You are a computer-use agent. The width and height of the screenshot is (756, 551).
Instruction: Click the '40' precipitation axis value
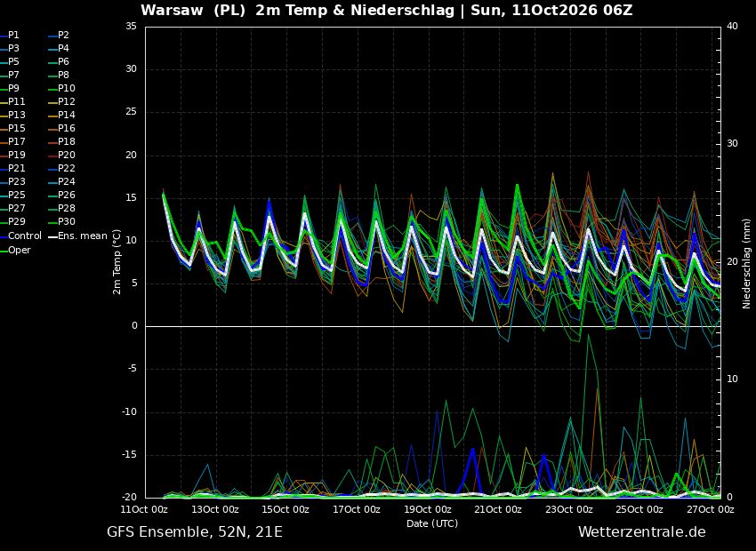click(x=732, y=26)
